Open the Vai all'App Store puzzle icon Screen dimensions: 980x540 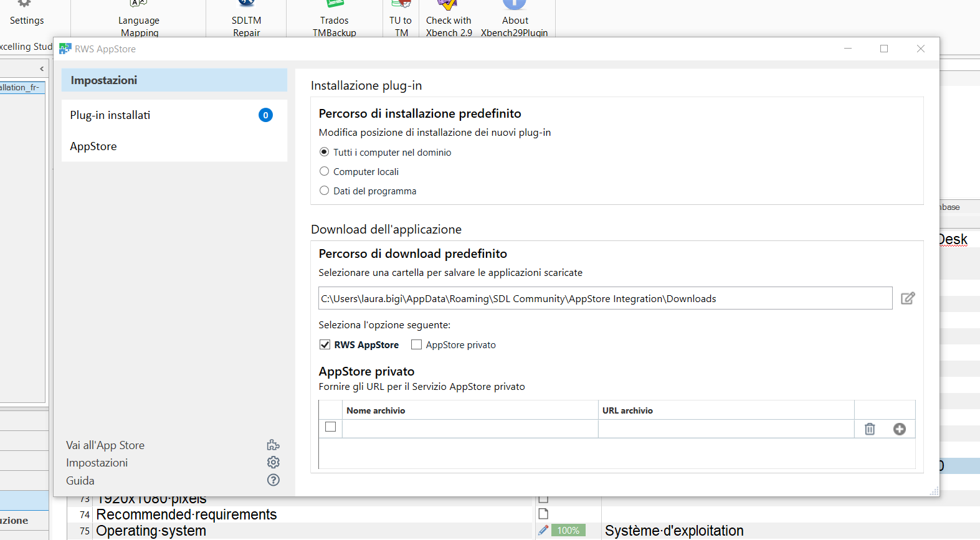(x=273, y=445)
